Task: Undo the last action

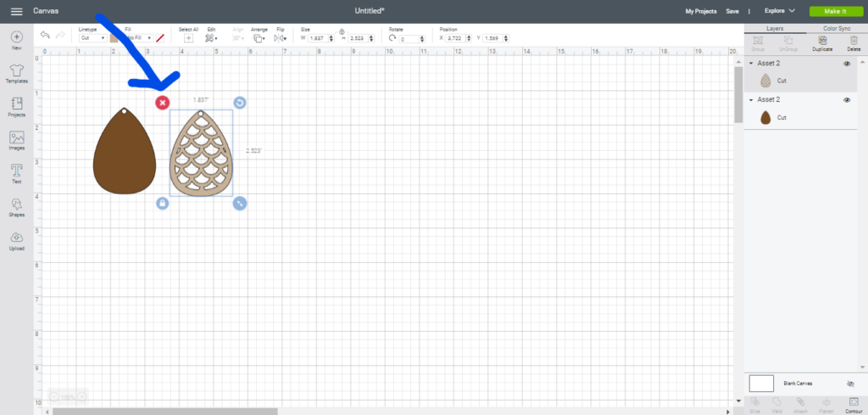Action: point(45,36)
